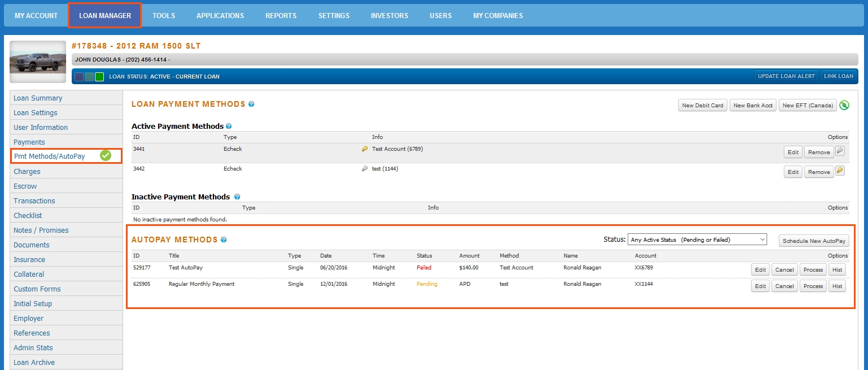
Task: Open the Investors menu
Action: click(x=390, y=16)
